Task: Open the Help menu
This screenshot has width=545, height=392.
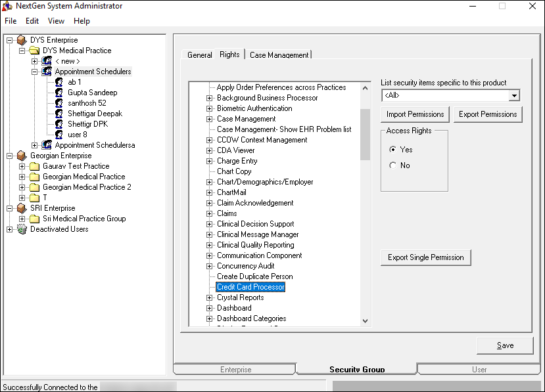Action: (x=82, y=21)
